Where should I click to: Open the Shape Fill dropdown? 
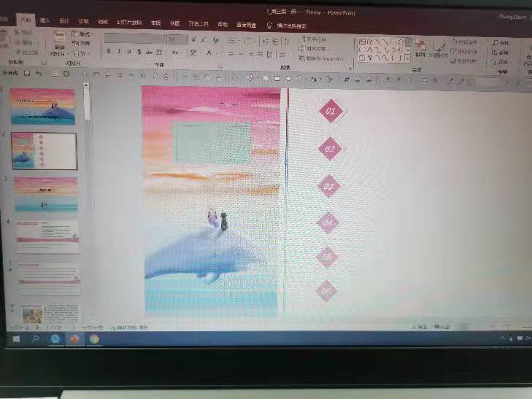(465, 42)
